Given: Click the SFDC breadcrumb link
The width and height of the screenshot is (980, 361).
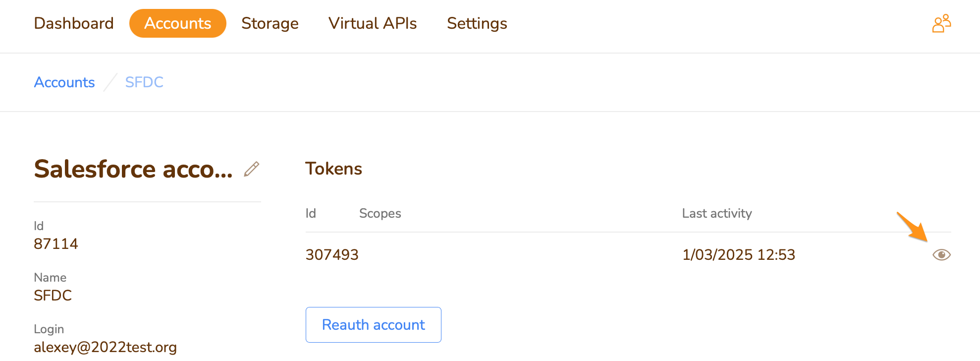Looking at the screenshot, I should pos(144,82).
